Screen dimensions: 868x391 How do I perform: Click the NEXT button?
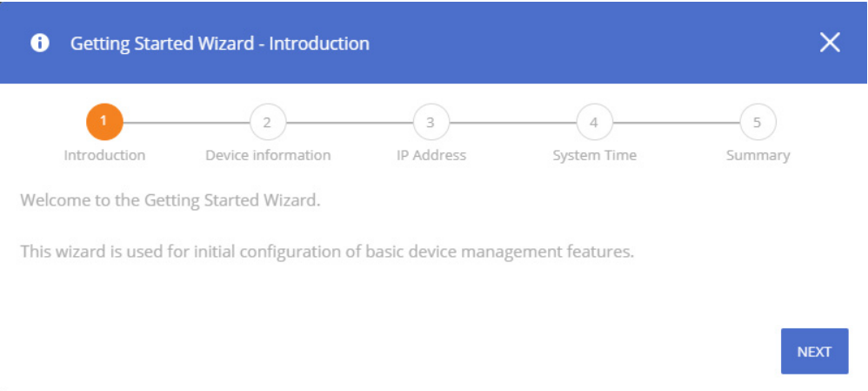tap(814, 351)
